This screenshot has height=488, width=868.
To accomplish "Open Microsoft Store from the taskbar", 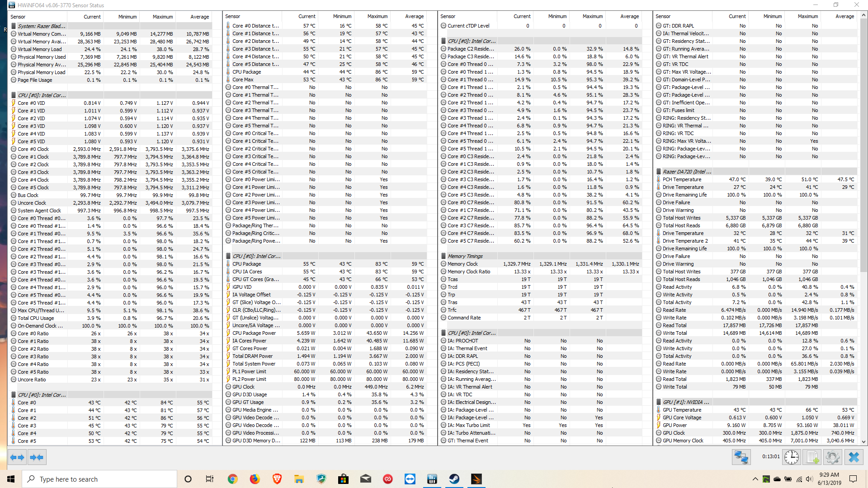I will tap(344, 479).
